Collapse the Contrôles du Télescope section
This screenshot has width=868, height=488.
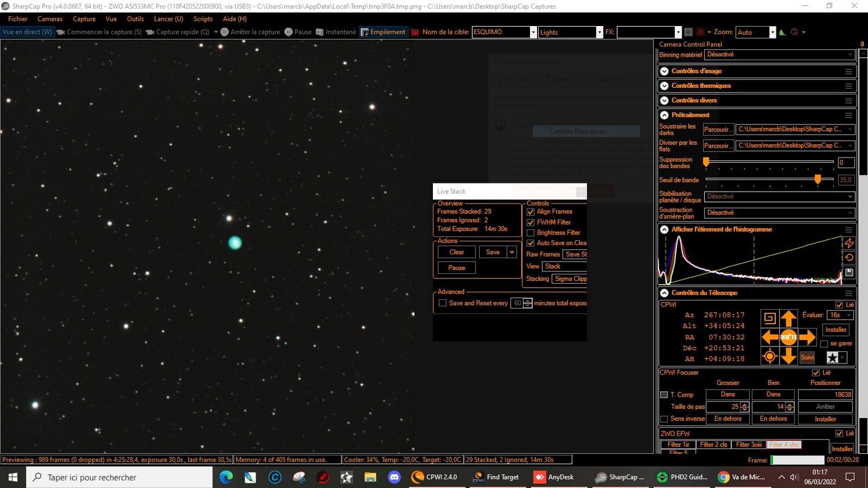click(x=664, y=293)
